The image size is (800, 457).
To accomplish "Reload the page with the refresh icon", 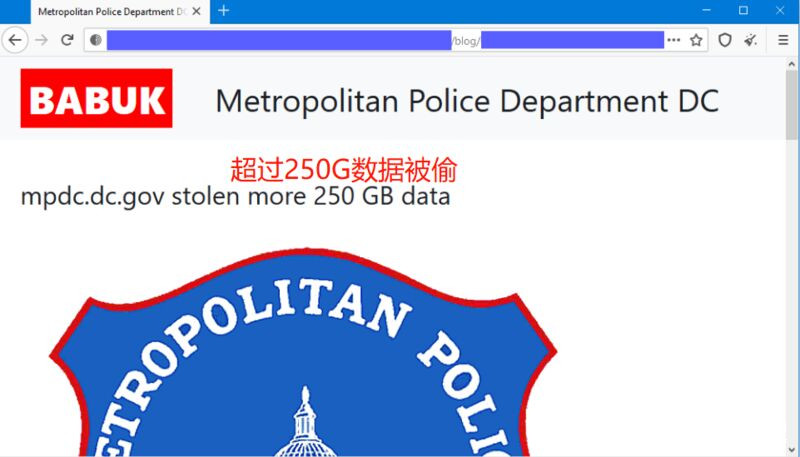I will (67, 40).
